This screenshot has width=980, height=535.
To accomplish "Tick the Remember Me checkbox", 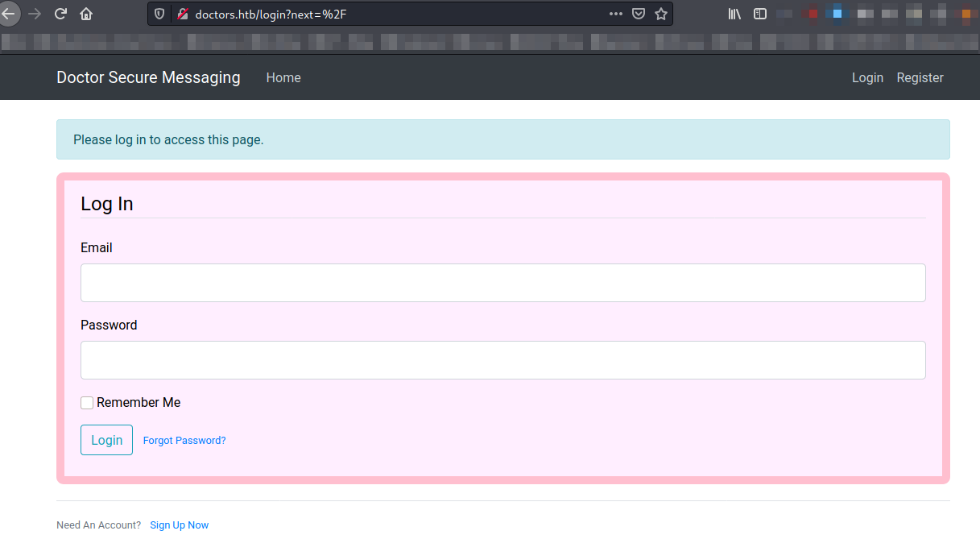I will 87,403.
